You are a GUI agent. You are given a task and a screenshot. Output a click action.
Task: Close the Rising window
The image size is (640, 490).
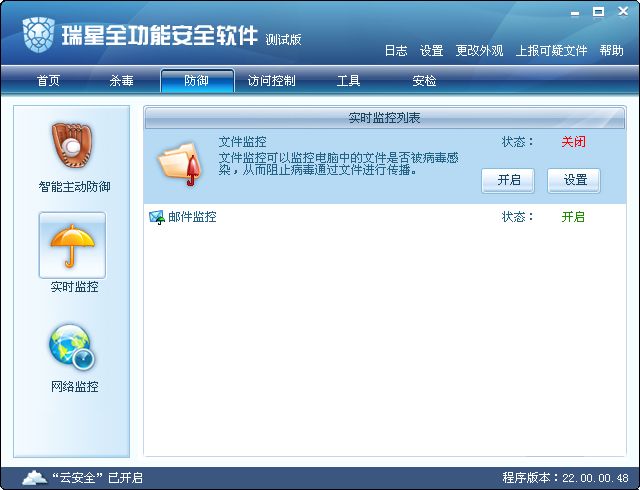click(x=623, y=12)
